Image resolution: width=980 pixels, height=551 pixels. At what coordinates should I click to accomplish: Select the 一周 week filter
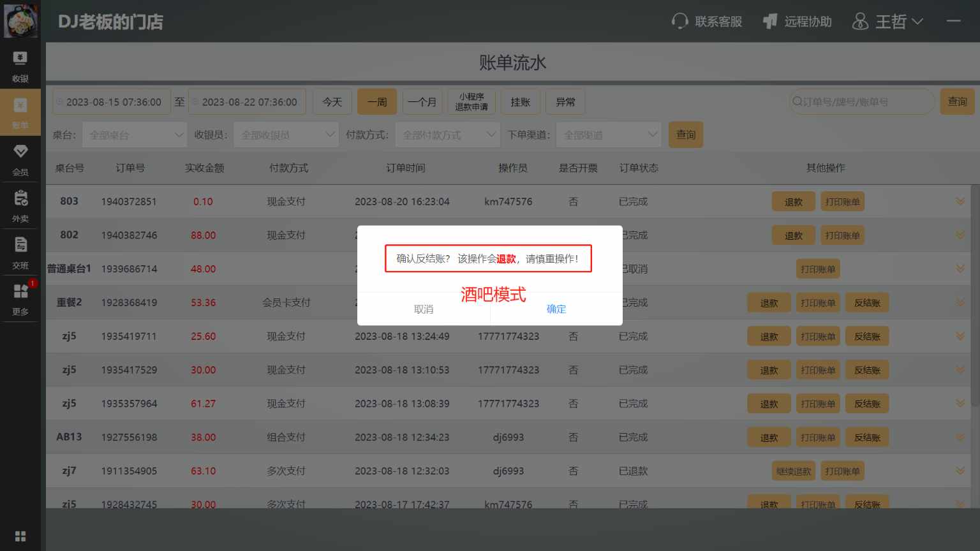[377, 102]
